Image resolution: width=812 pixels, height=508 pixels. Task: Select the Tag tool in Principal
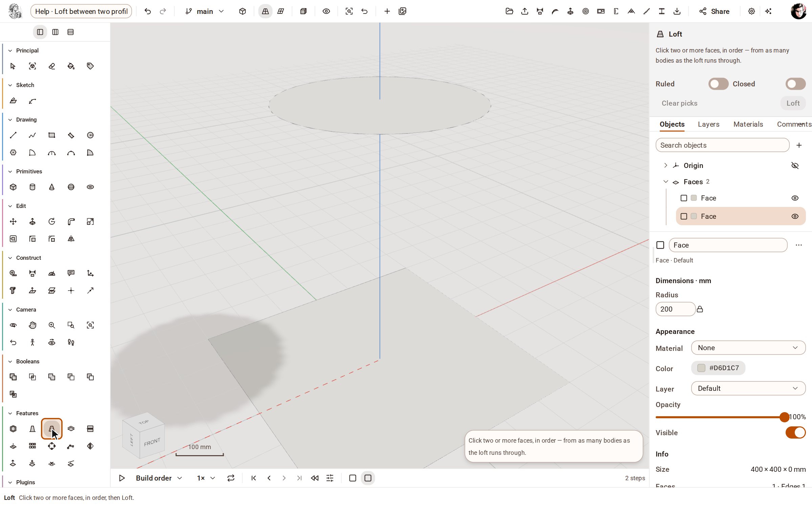[90, 66]
